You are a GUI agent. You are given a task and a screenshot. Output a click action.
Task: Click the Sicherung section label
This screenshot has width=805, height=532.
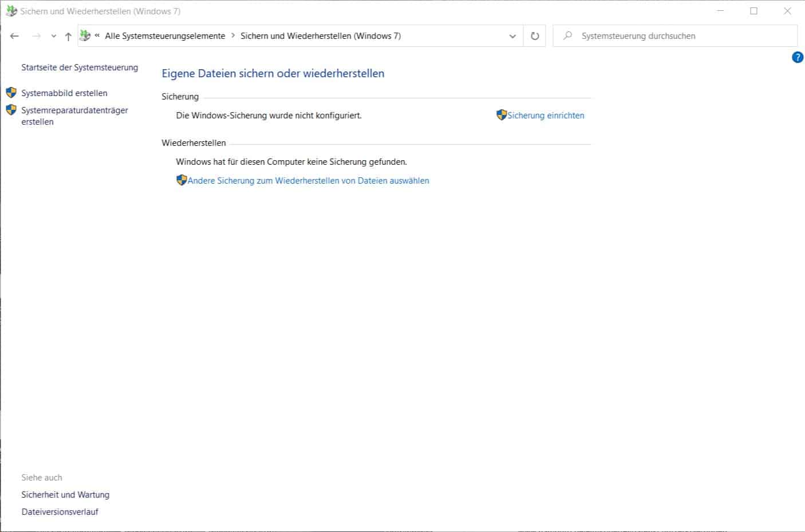click(180, 97)
